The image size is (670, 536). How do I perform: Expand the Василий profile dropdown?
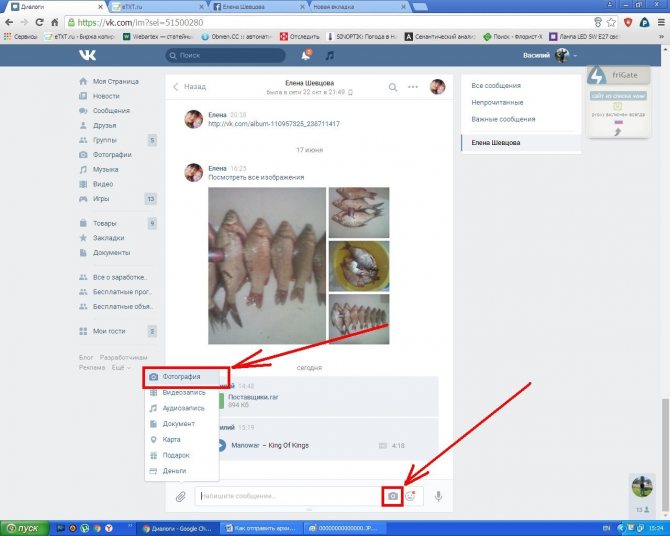click(550, 55)
